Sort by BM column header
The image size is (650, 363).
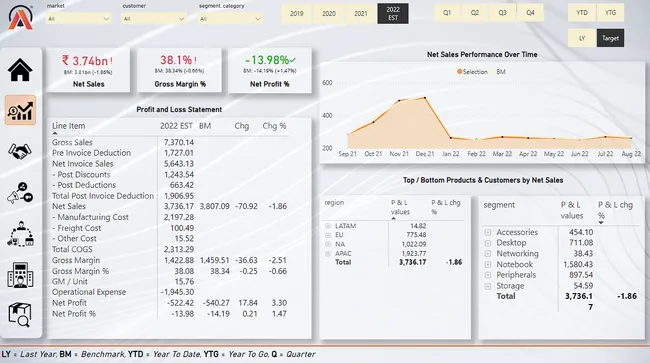point(205,126)
